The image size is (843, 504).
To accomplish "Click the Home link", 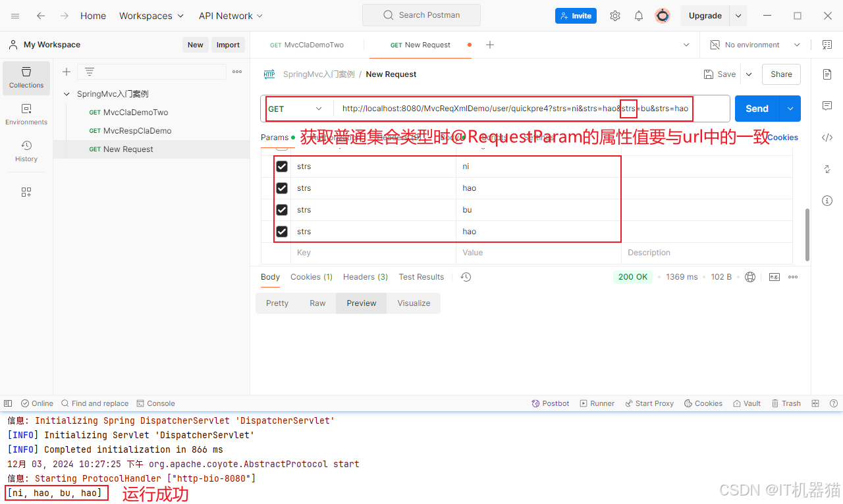I will (x=93, y=16).
